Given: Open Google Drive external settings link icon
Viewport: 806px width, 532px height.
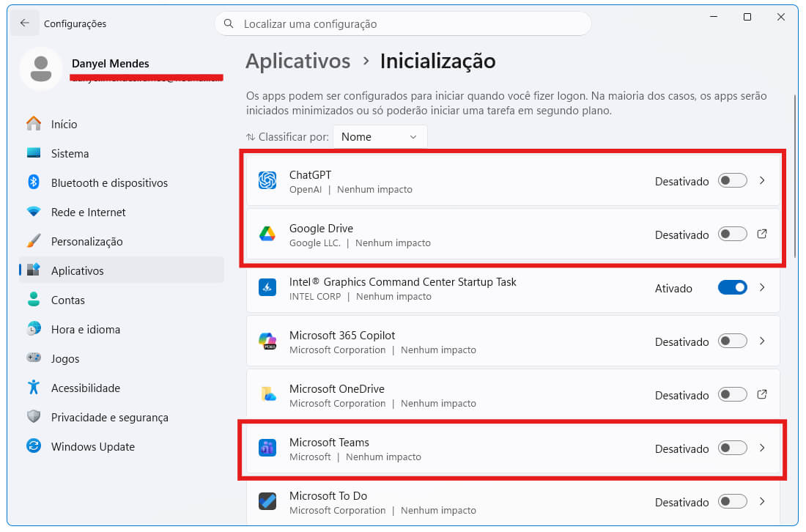Looking at the screenshot, I should click(x=762, y=234).
